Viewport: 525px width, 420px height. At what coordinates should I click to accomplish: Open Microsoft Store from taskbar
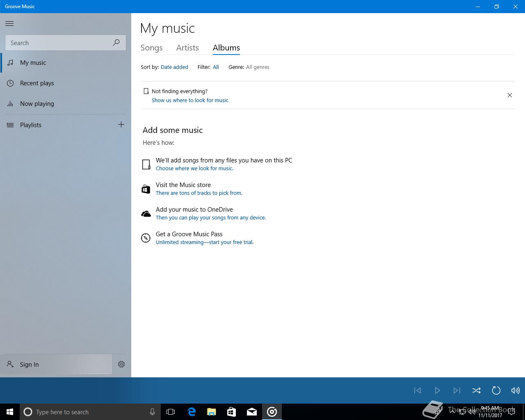[232, 412]
